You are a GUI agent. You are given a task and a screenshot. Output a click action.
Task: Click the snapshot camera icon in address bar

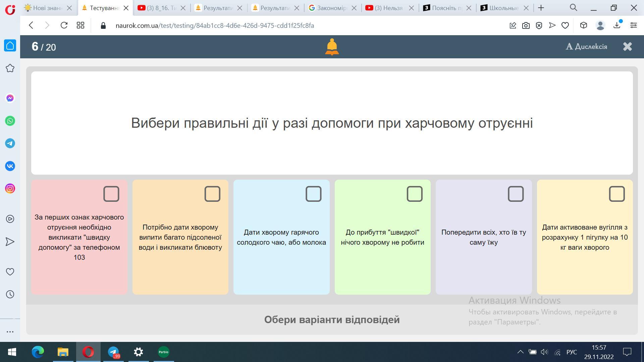click(526, 25)
